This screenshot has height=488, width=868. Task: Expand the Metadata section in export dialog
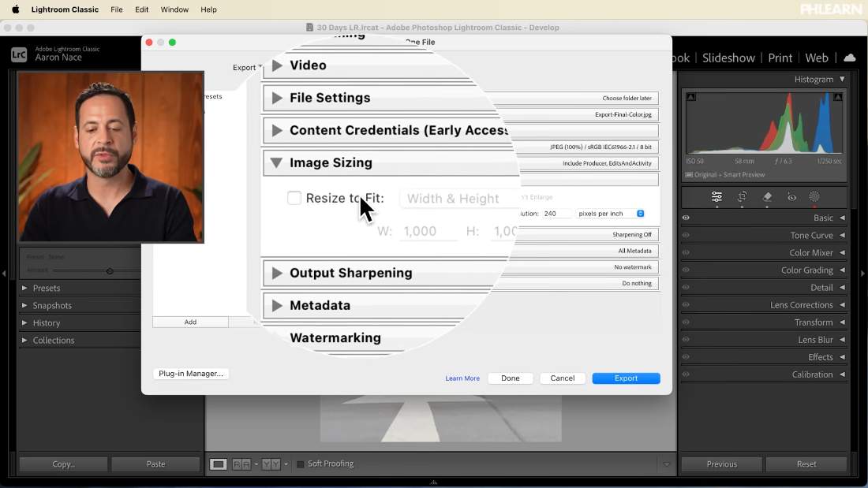(x=277, y=305)
